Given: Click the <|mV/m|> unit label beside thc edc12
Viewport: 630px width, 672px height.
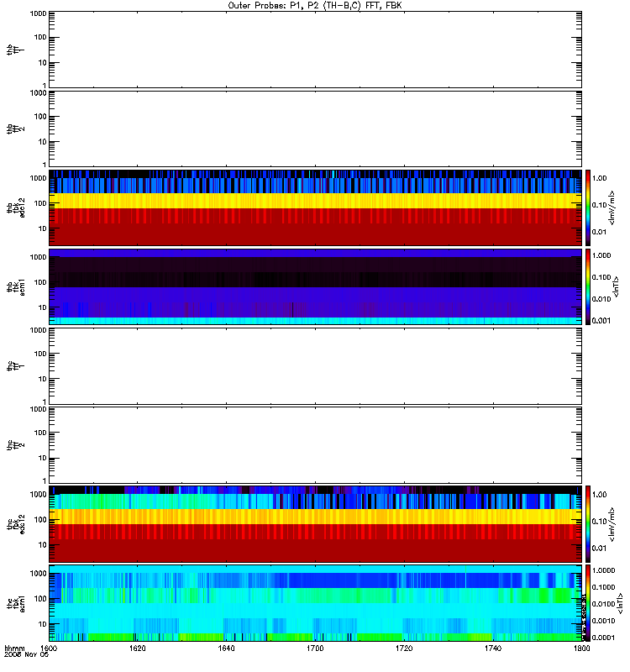Looking at the screenshot, I should coord(612,524).
